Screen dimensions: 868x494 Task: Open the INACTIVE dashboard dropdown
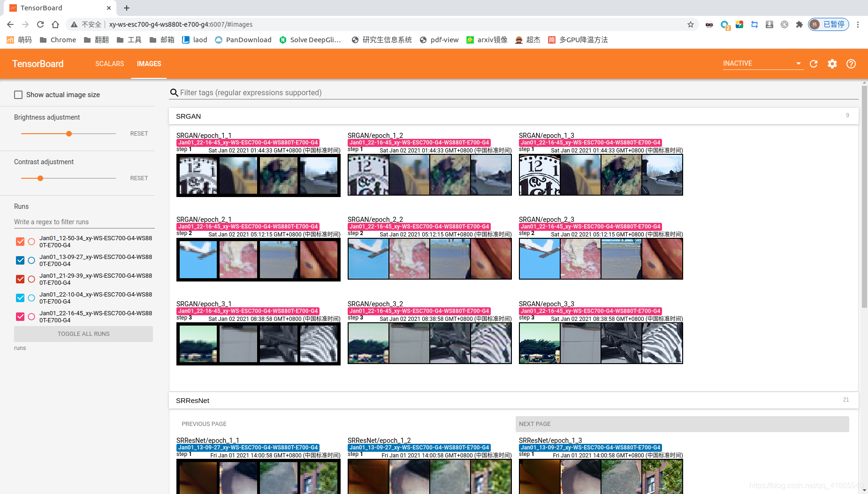[762, 63]
